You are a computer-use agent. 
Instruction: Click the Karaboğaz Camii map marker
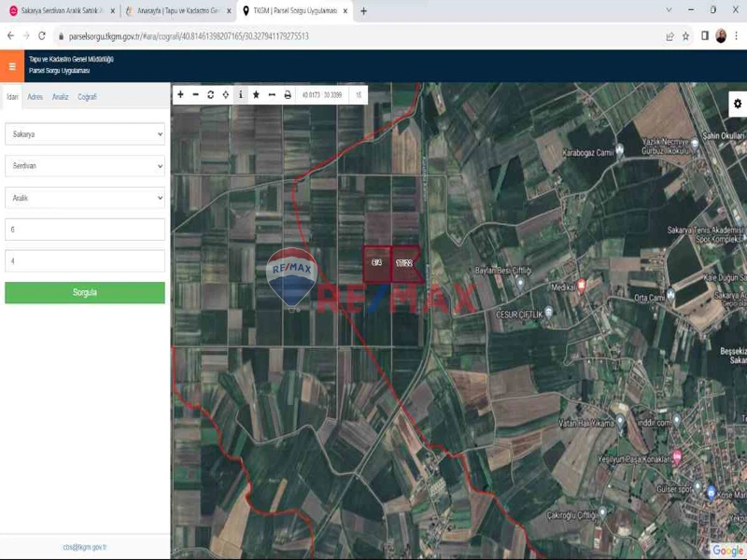(x=619, y=150)
